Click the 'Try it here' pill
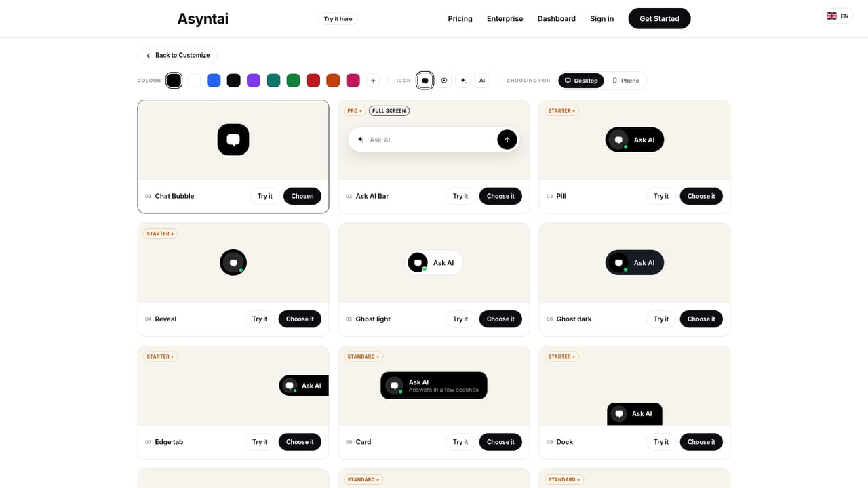868x488 pixels. point(338,19)
